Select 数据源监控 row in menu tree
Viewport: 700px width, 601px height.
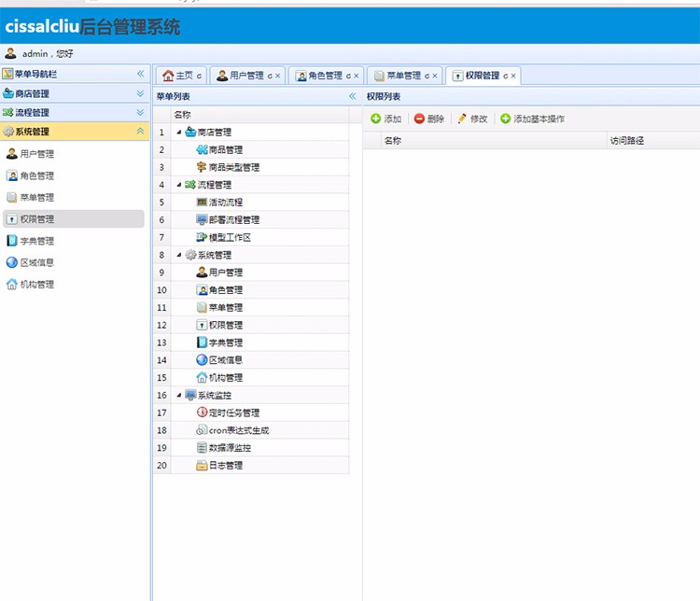(251, 448)
